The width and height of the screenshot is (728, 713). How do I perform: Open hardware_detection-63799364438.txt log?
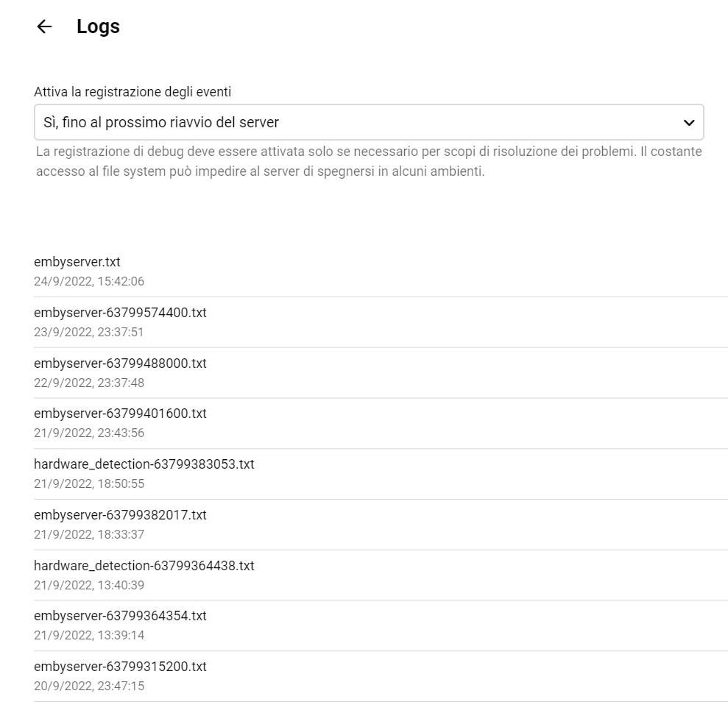click(144, 566)
